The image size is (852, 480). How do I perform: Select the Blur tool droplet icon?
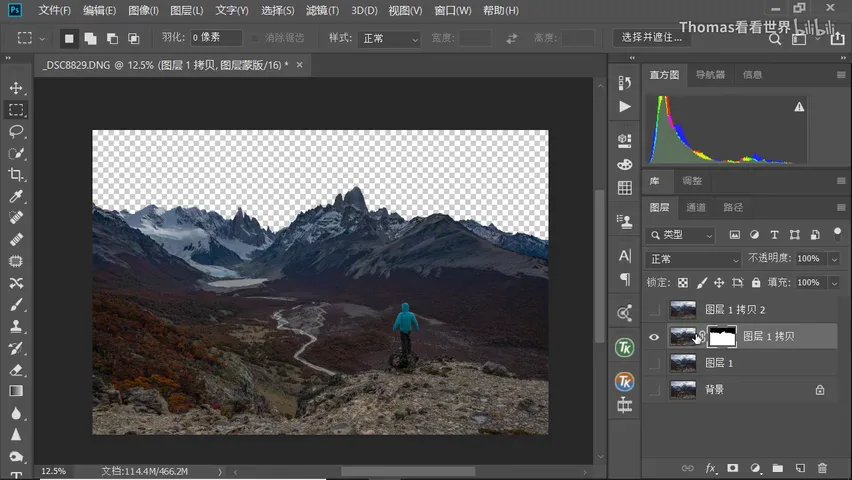[16, 413]
